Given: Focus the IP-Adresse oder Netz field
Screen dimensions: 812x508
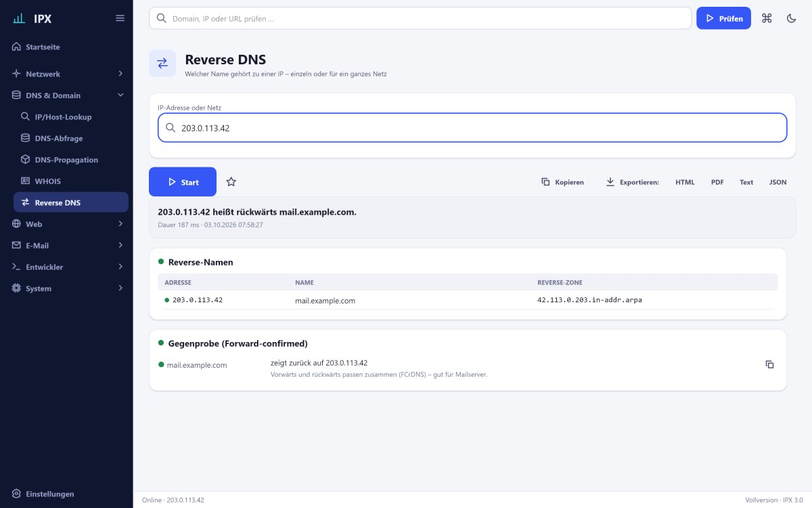Looking at the screenshot, I should click(472, 127).
